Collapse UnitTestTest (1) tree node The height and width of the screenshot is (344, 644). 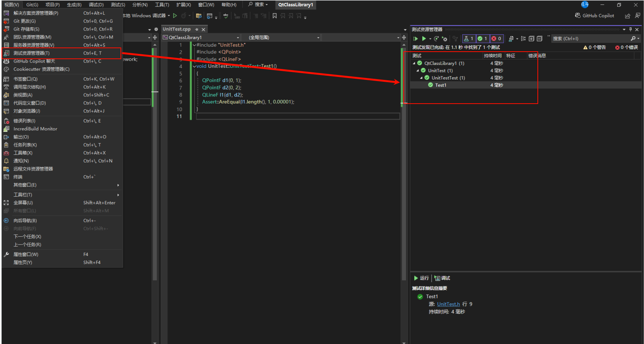tap(421, 78)
